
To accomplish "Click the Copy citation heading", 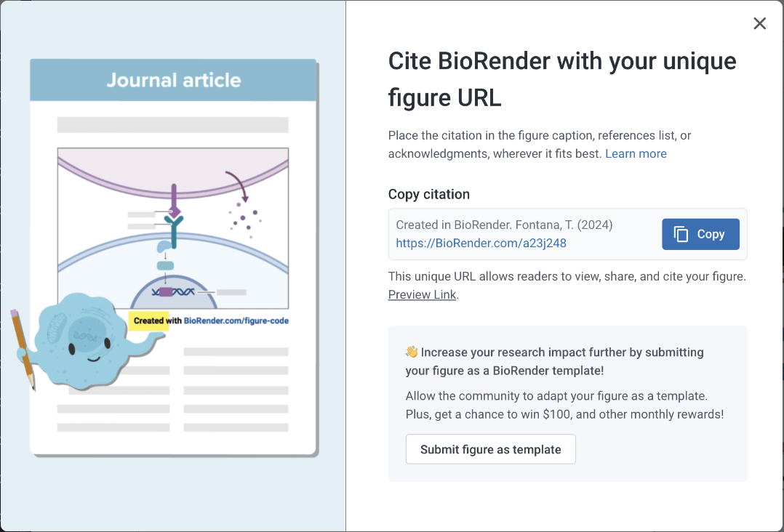I will [429, 194].
